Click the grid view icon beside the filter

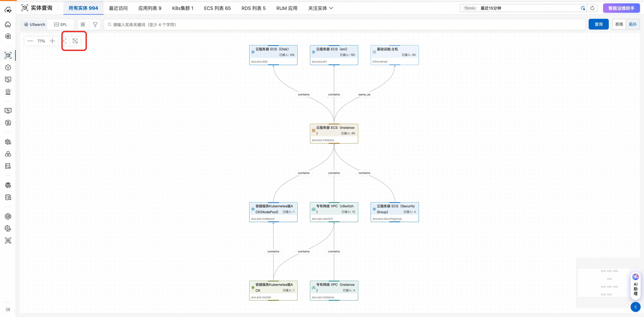click(83, 24)
